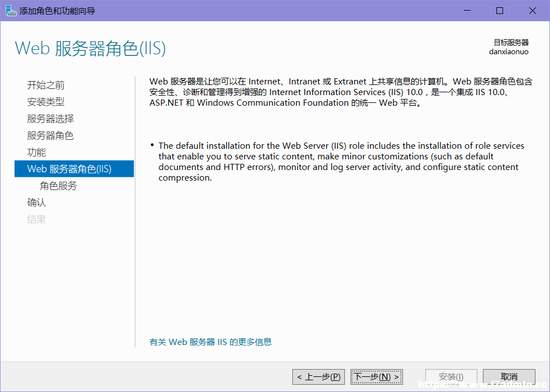Click the 取消 button

tap(509, 377)
